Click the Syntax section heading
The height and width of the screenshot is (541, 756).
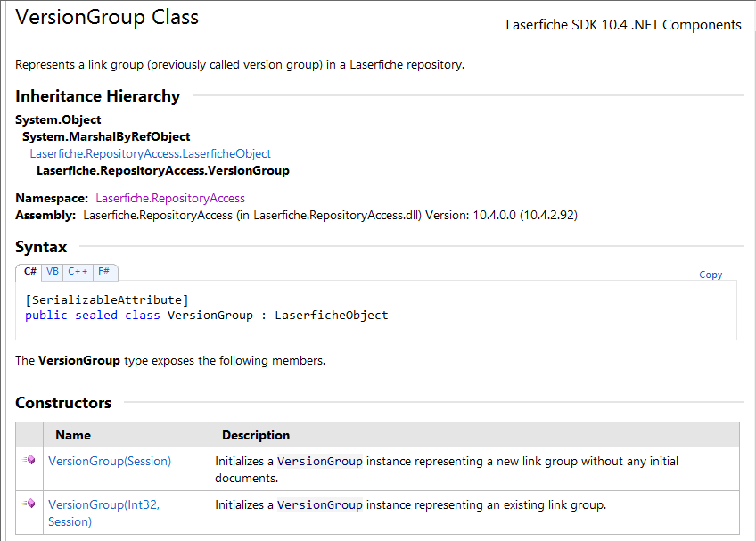(41, 247)
